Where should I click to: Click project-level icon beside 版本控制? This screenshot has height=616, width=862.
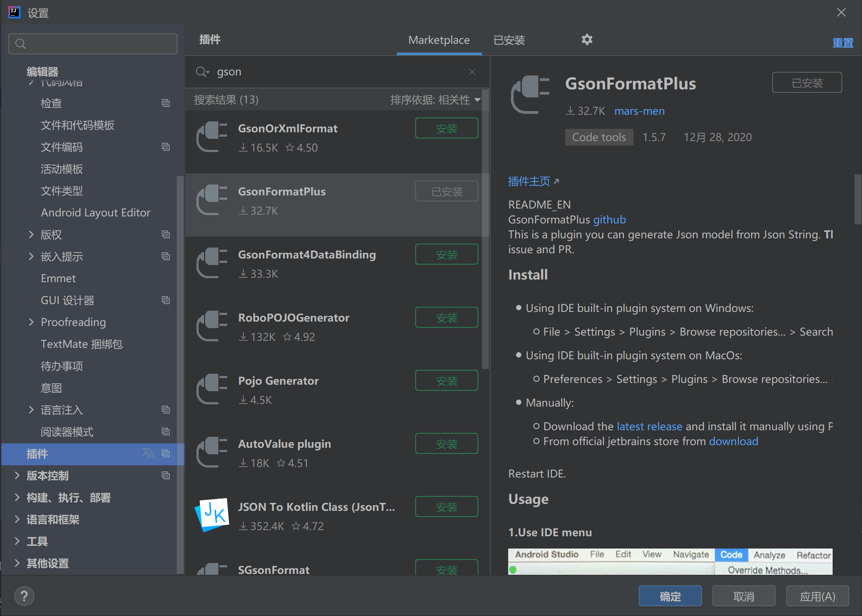pos(166,475)
